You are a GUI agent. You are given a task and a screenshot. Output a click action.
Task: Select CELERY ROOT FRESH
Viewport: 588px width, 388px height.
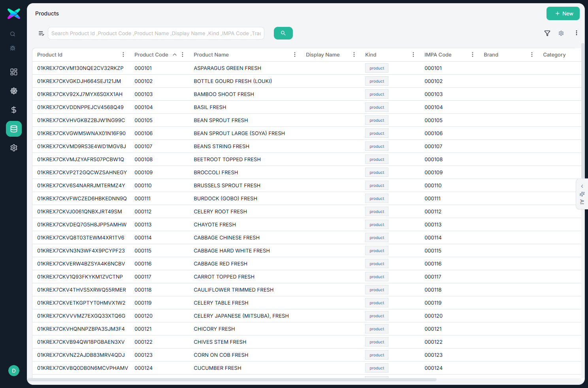pos(220,211)
